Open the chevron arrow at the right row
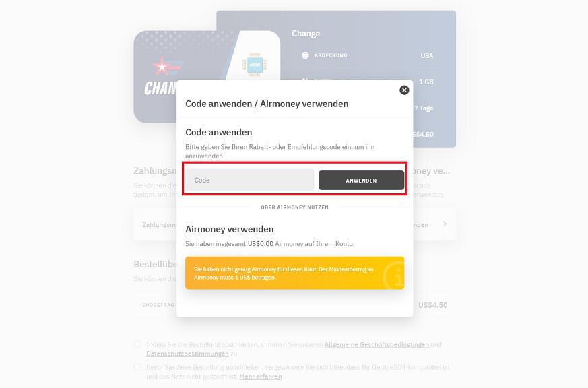Screen dimensions: 588x388 tap(445, 224)
